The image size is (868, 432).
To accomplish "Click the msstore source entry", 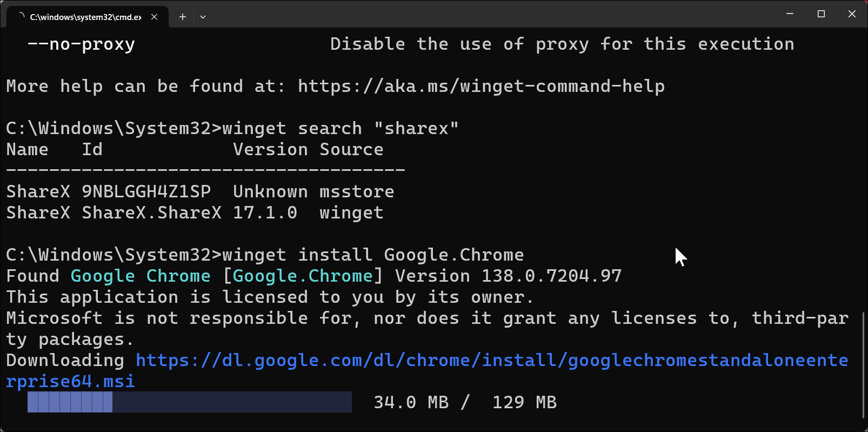I will tap(357, 192).
